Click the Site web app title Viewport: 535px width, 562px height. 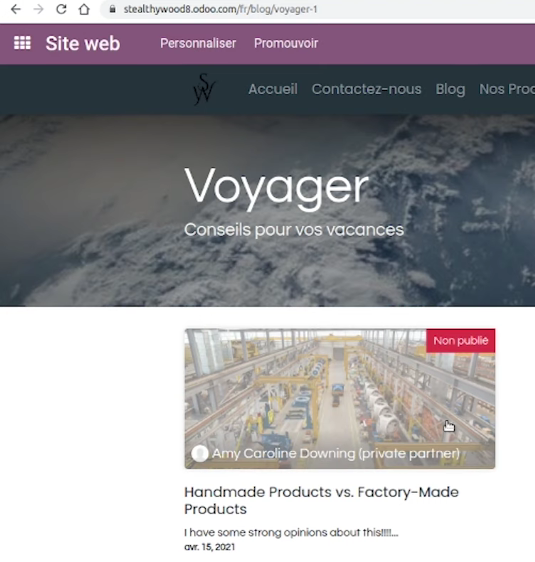[83, 43]
